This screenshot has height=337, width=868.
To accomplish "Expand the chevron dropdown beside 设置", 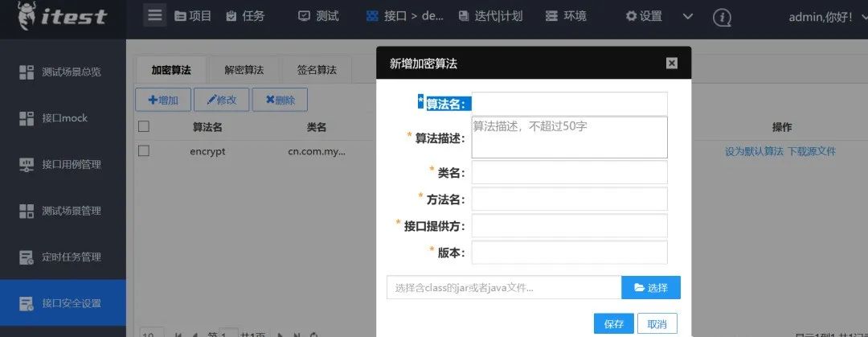I will (x=687, y=16).
